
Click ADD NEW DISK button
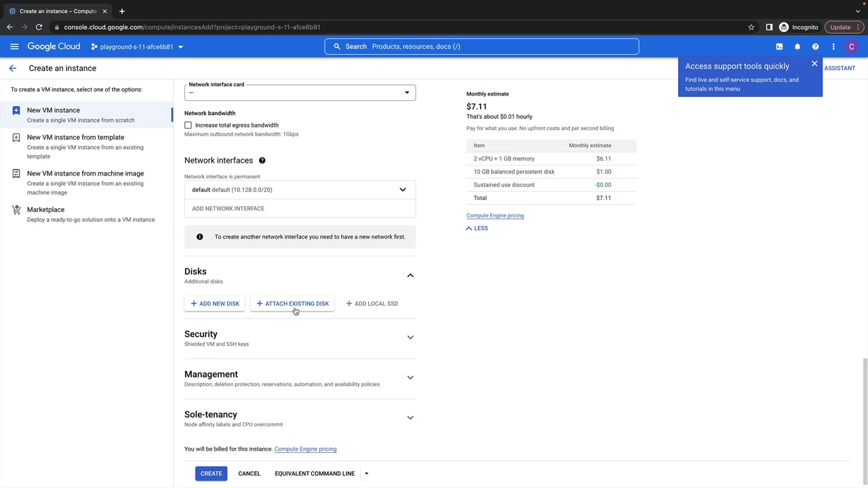click(x=215, y=304)
